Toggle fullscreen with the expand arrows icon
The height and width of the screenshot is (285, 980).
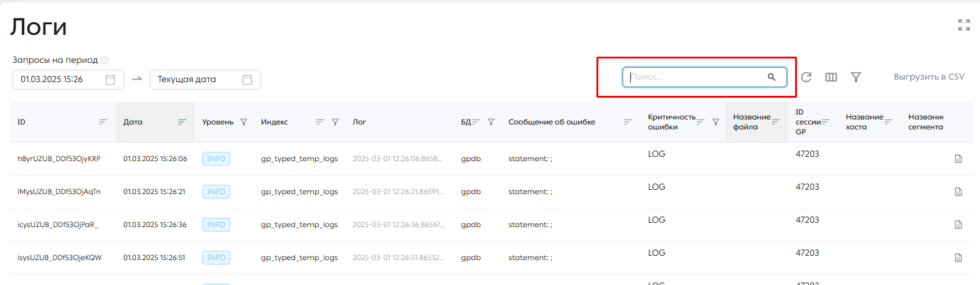tap(964, 25)
